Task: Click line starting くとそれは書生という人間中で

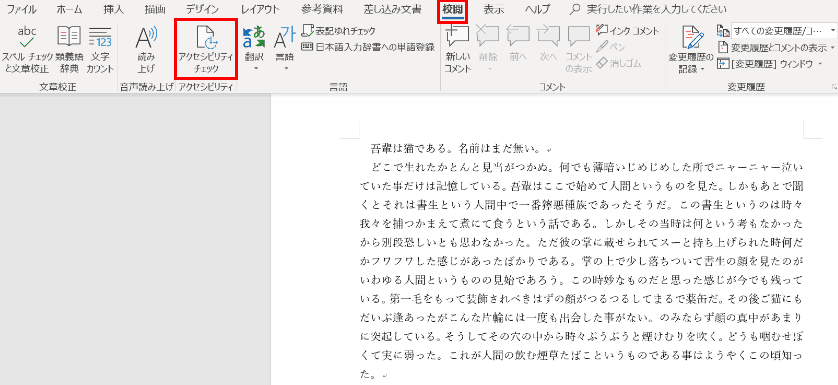Action: click(581, 204)
